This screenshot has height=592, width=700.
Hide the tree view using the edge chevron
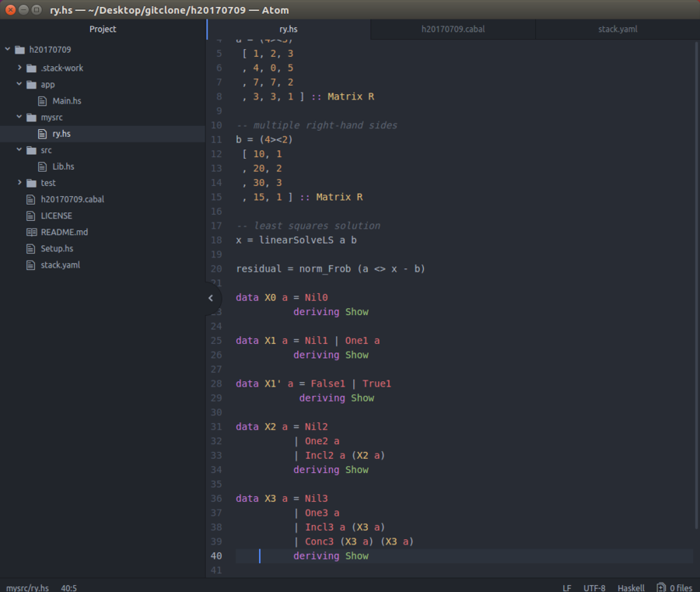(211, 297)
